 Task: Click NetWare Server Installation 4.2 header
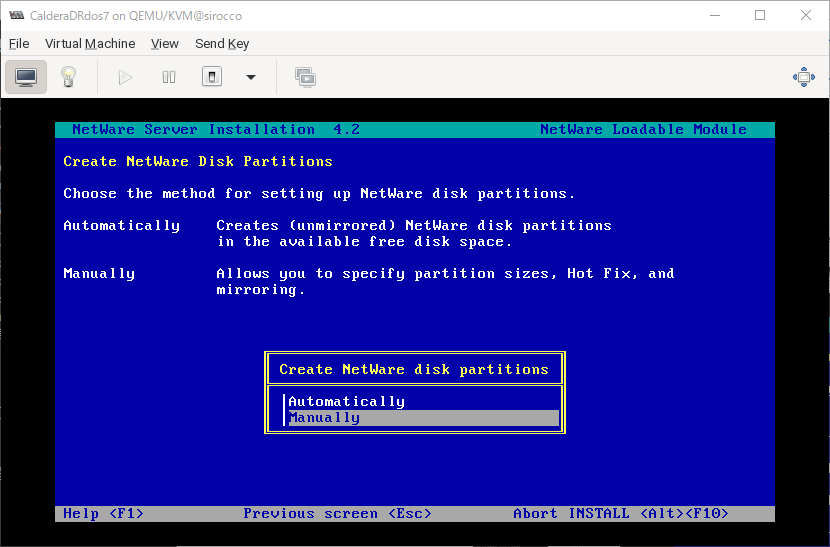pyautogui.click(x=216, y=129)
